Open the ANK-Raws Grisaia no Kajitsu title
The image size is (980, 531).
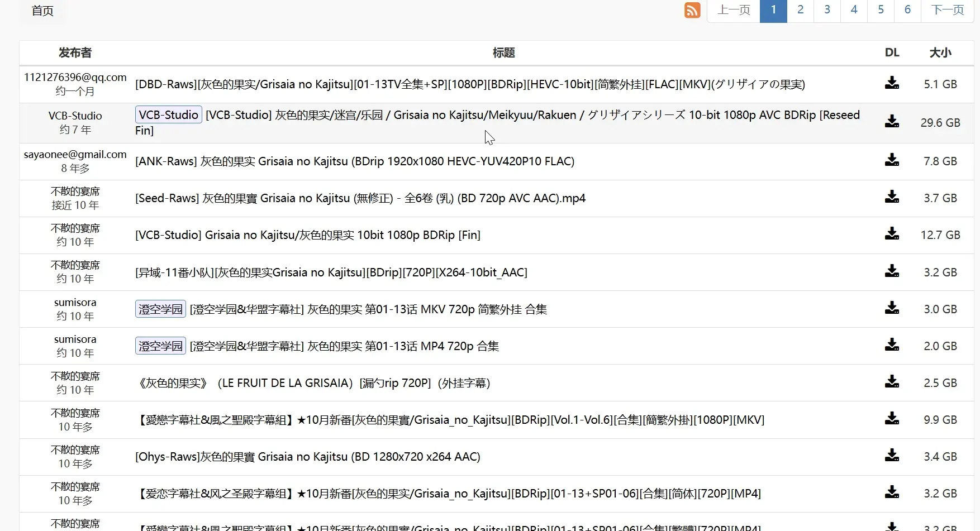(x=355, y=161)
